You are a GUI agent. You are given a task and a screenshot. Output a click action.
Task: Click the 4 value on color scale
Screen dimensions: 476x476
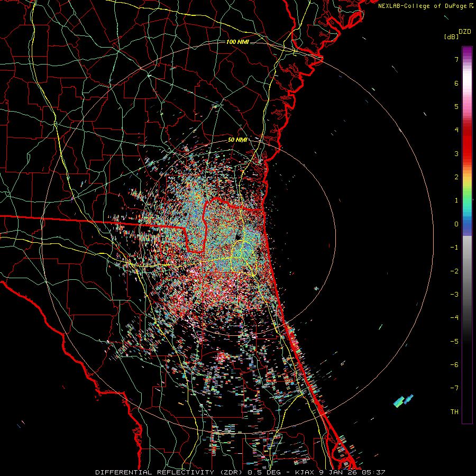pos(456,130)
